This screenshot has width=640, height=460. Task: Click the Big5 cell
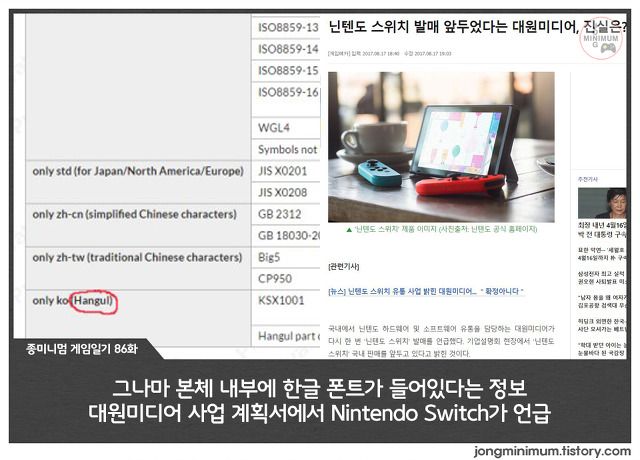[x=286, y=257]
